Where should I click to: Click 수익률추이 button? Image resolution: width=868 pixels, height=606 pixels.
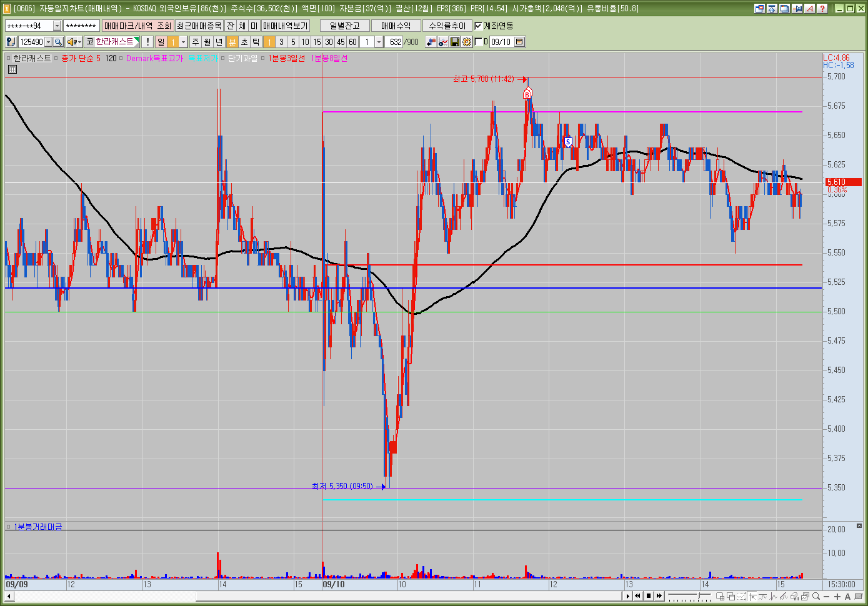coord(447,26)
